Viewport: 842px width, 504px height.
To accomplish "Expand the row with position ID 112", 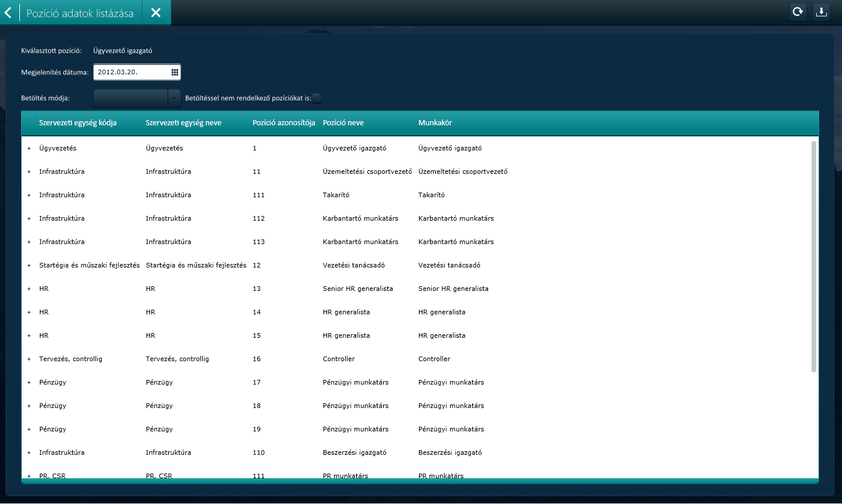I will coord(29,219).
